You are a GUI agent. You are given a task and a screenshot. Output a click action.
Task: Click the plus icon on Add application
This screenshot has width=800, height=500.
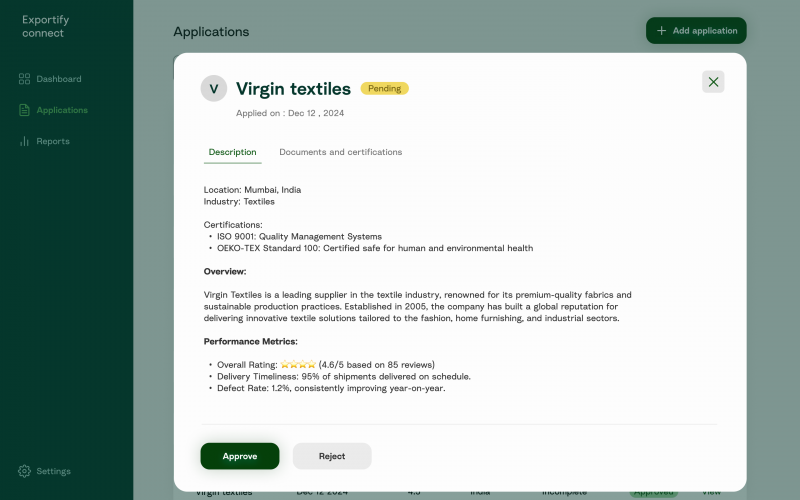pyautogui.click(x=661, y=31)
